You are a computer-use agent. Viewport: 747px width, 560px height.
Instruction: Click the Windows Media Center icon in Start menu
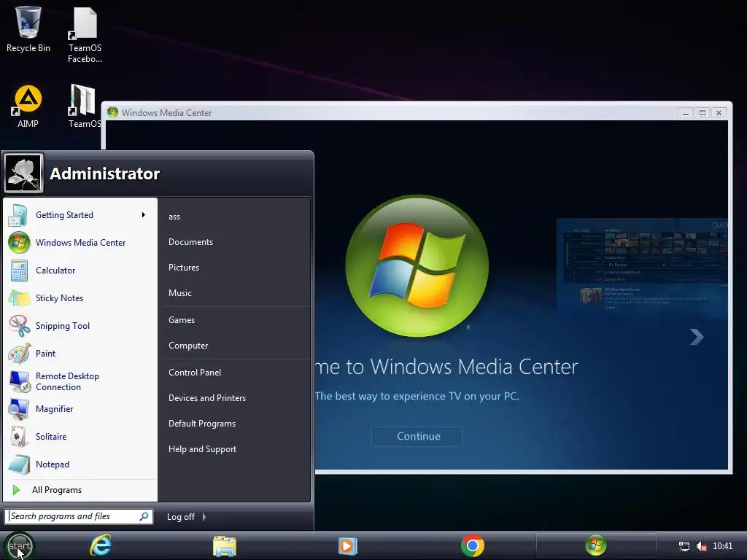tap(19, 242)
